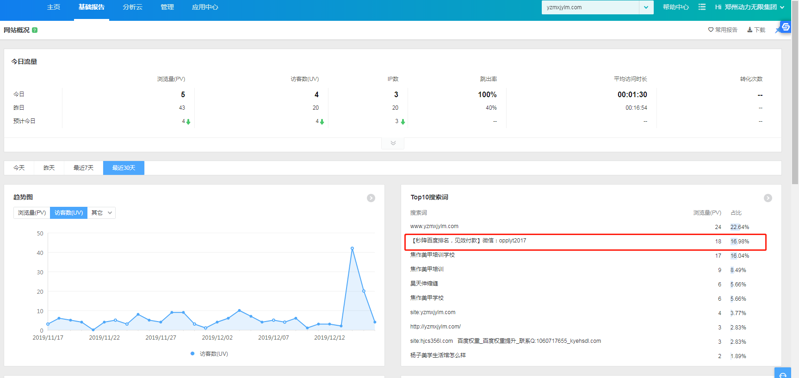Image resolution: width=799 pixels, height=378 pixels.
Task: Click the list menu icon in header
Action: click(x=702, y=7)
